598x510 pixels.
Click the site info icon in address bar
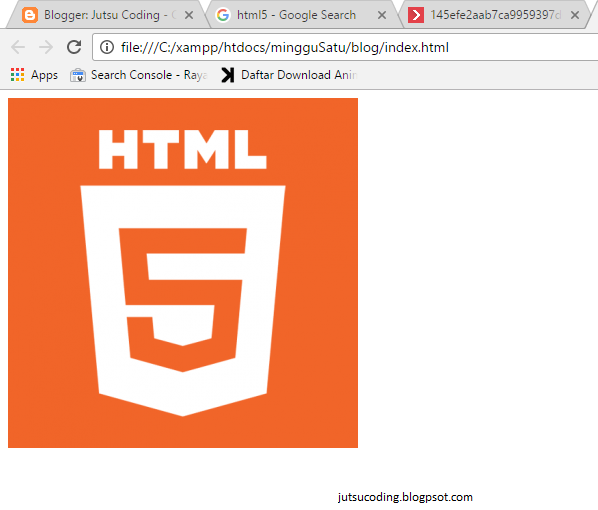107,47
